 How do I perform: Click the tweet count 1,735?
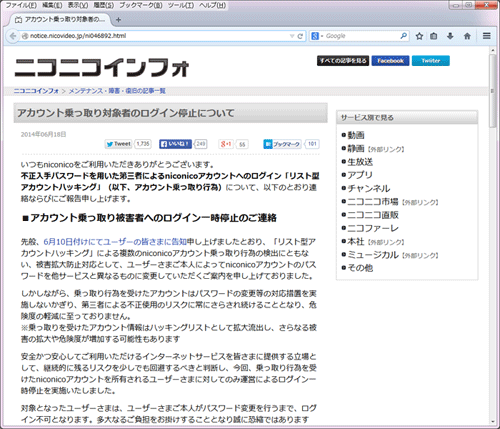(x=143, y=144)
